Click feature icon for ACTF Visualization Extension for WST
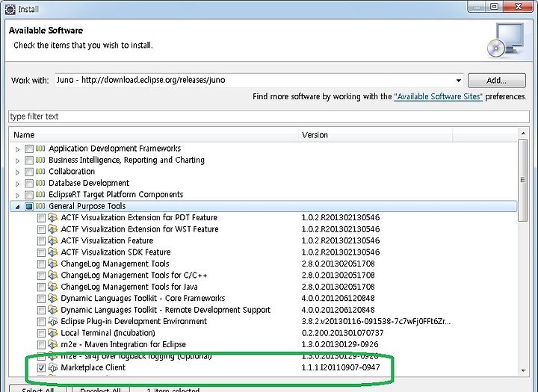 52,229
